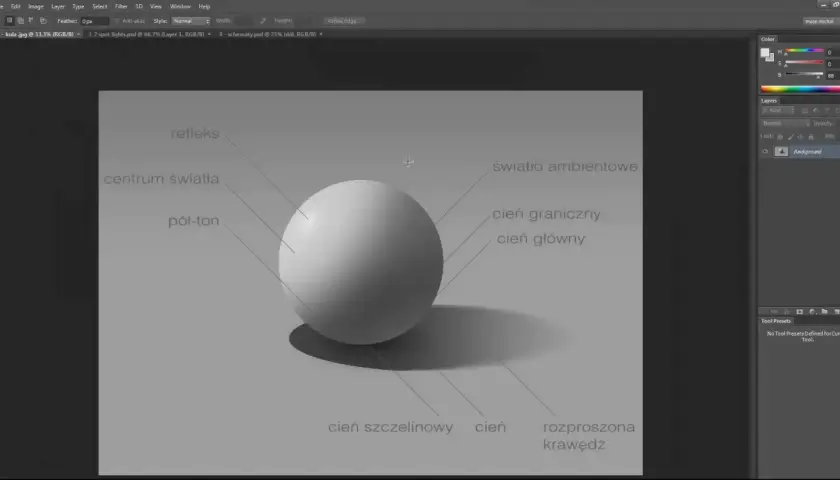Open the workspace switcher dropdown top right
840x480 pixels.
pyautogui.click(x=820, y=21)
